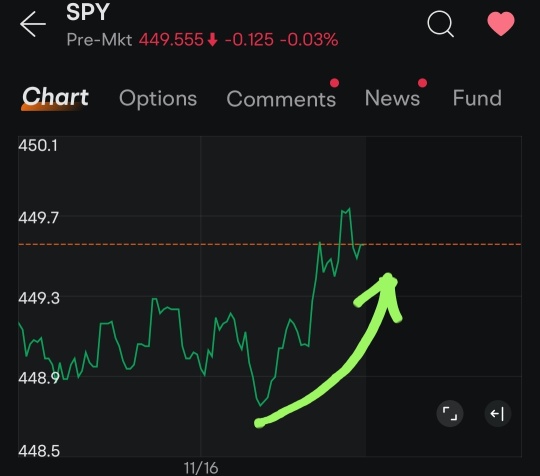Select the Chart tab
540x476 pixels.
(55, 97)
